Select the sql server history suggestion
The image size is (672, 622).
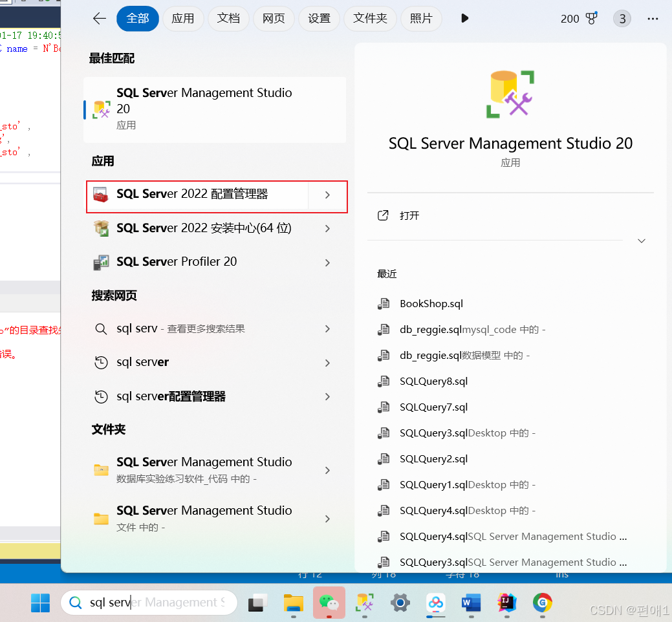tap(197, 363)
